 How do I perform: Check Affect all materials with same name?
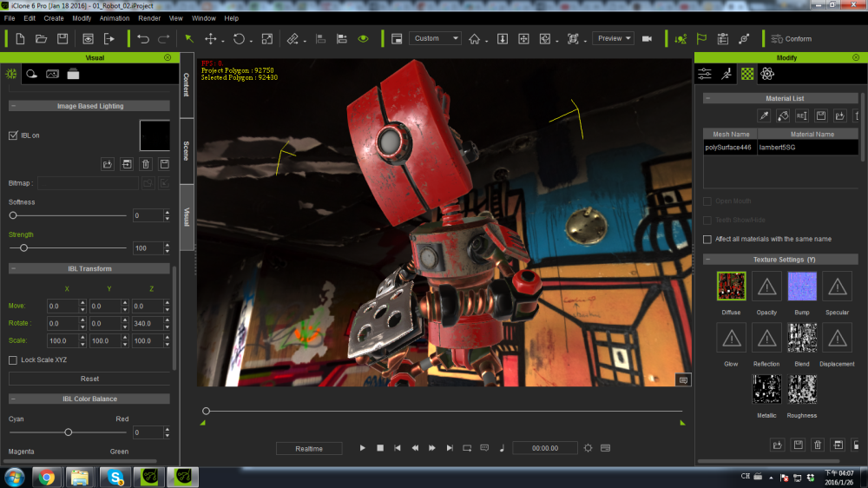coord(707,239)
